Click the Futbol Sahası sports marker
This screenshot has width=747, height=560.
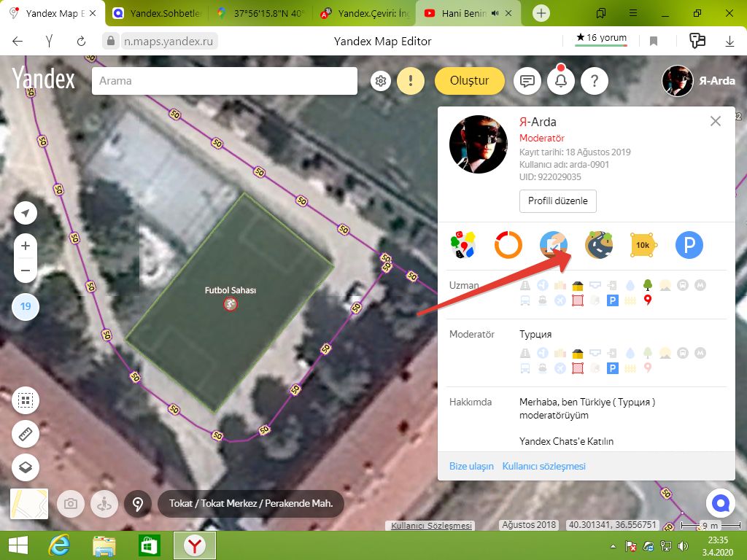click(231, 304)
